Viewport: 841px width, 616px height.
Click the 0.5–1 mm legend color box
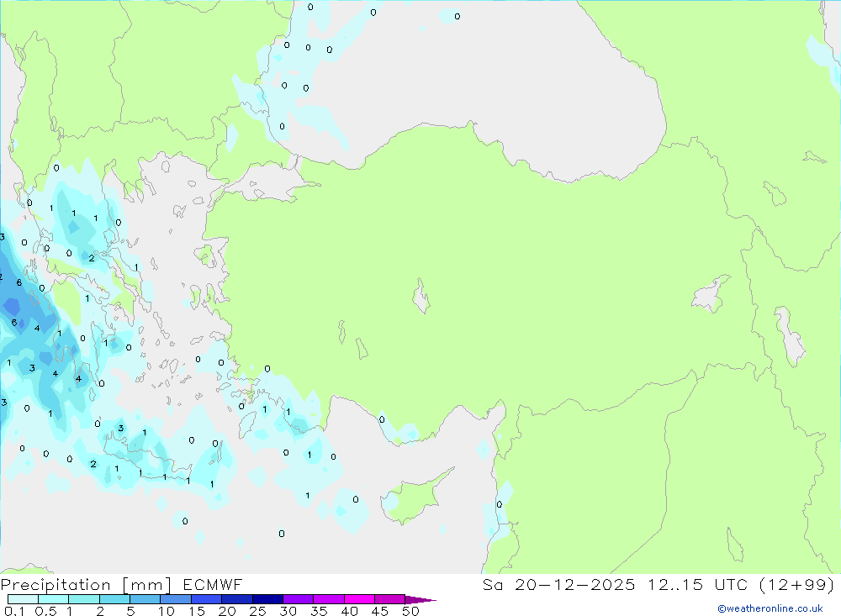click(x=54, y=599)
